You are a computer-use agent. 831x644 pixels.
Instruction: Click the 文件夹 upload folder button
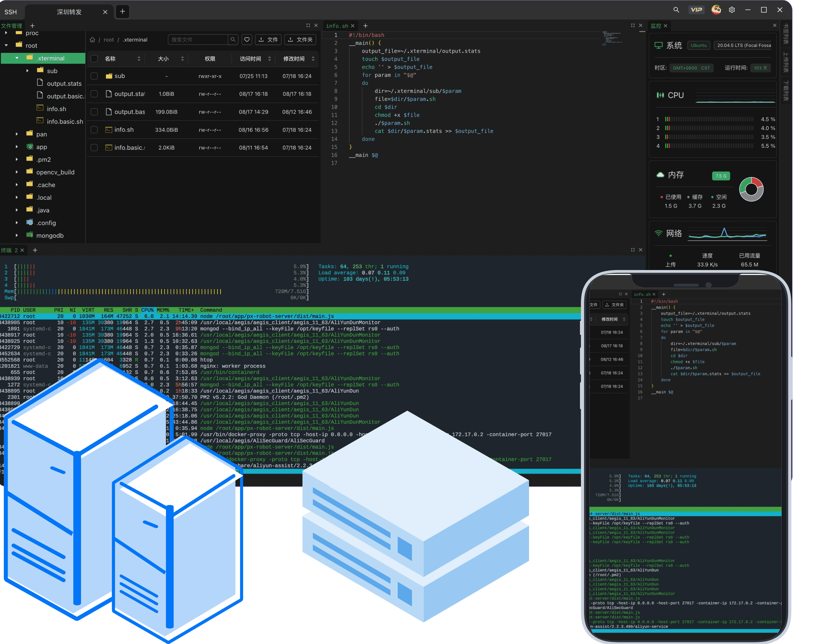pyautogui.click(x=300, y=39)
